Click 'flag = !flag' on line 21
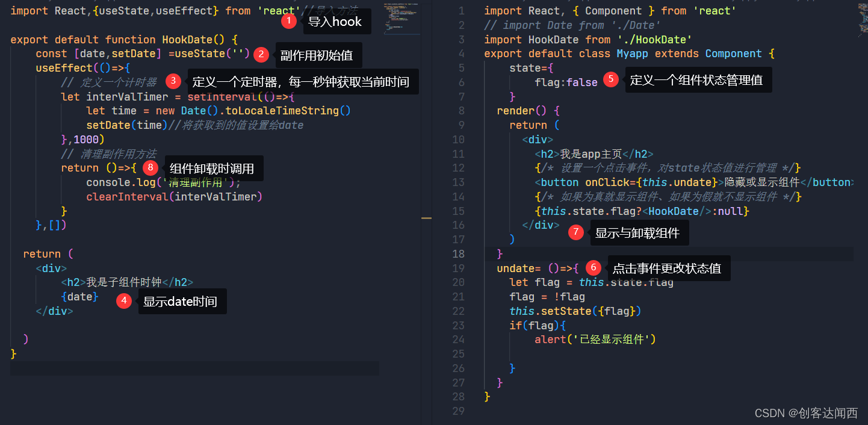 547,297
